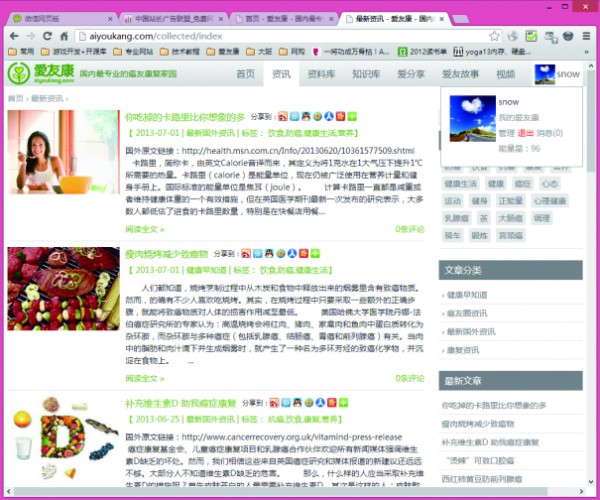Image resolution: width=600 pixels, height=500 pixels.
Task: Click the browser back arrow button
Action: coord(12,34)
